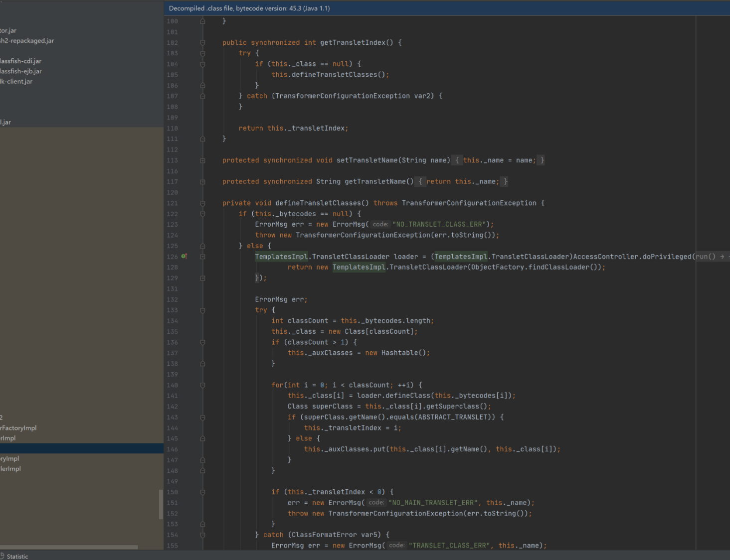Collapse the try block at line 133
Screen dimensions: 730x560
tap(202, 310)
